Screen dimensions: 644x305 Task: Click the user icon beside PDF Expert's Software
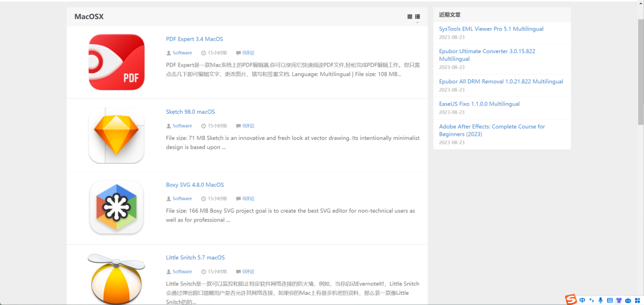click(x=168, y=53)
